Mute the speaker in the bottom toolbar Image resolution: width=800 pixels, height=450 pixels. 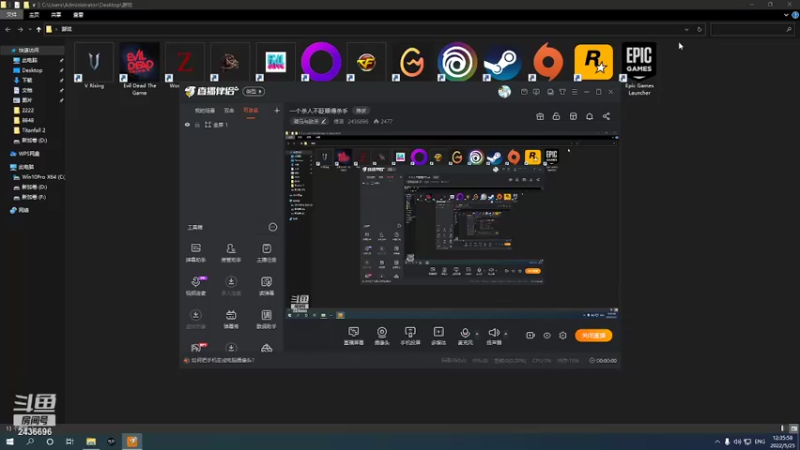pos(493,336)
